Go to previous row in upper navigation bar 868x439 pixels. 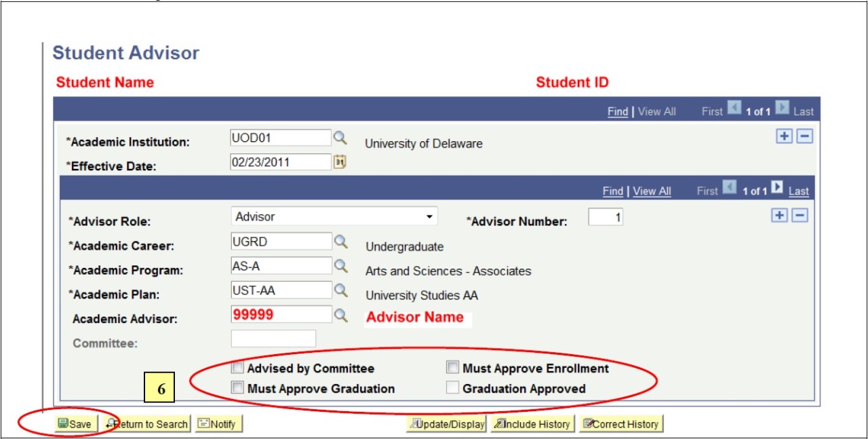point(734,109)
